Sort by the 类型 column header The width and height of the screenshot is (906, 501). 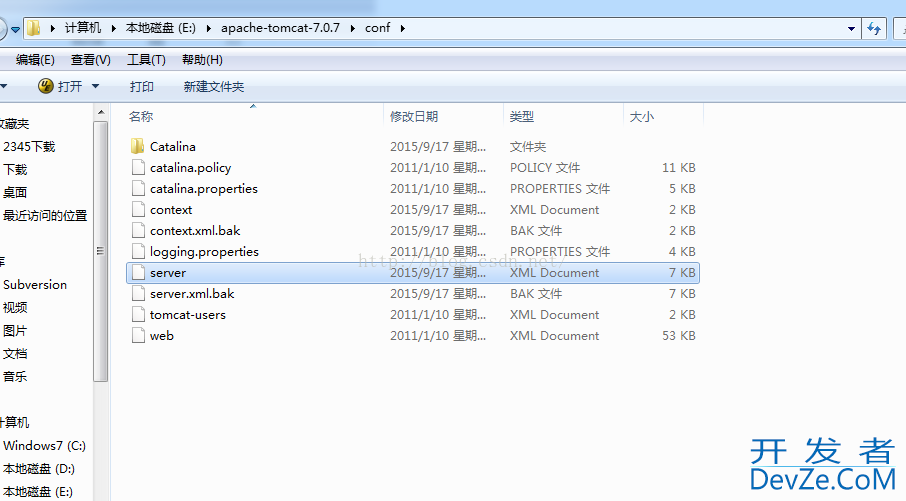pyautogui.click(x=522, y=117)
